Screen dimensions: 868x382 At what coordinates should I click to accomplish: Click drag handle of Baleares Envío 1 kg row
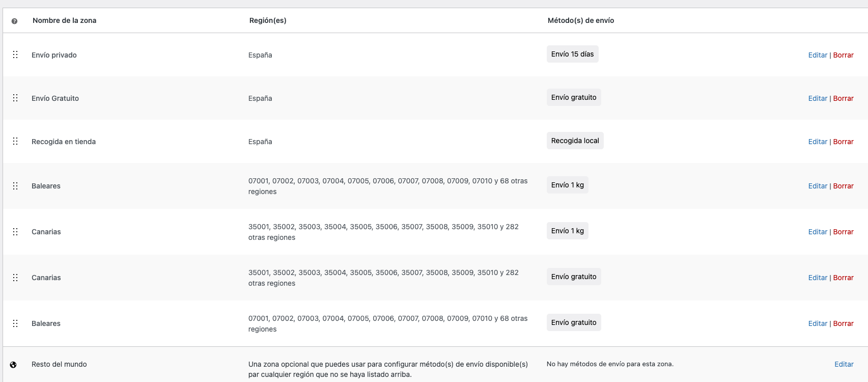pyautogui.click(x=15, y=186)
